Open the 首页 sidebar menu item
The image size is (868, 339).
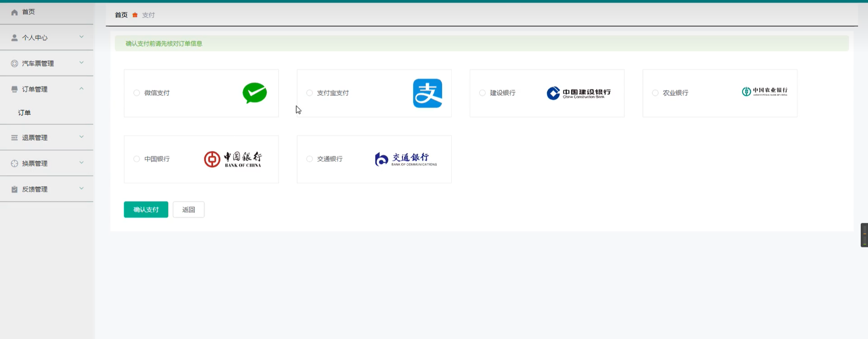coord(47,12)
